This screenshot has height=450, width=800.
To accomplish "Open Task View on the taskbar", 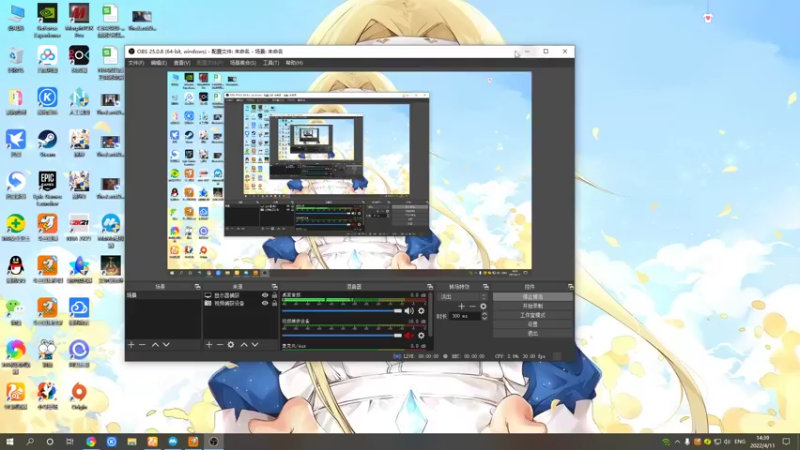I will 69,442.
